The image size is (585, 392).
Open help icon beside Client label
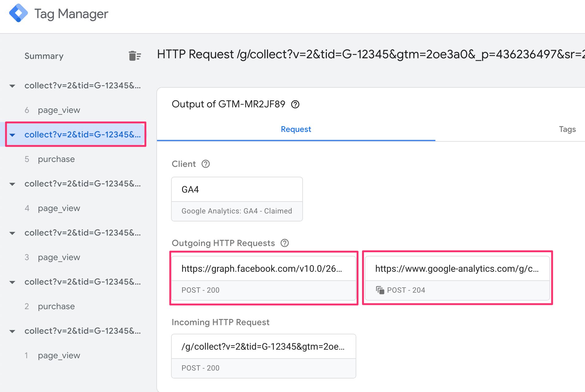(x=205, y=164)
